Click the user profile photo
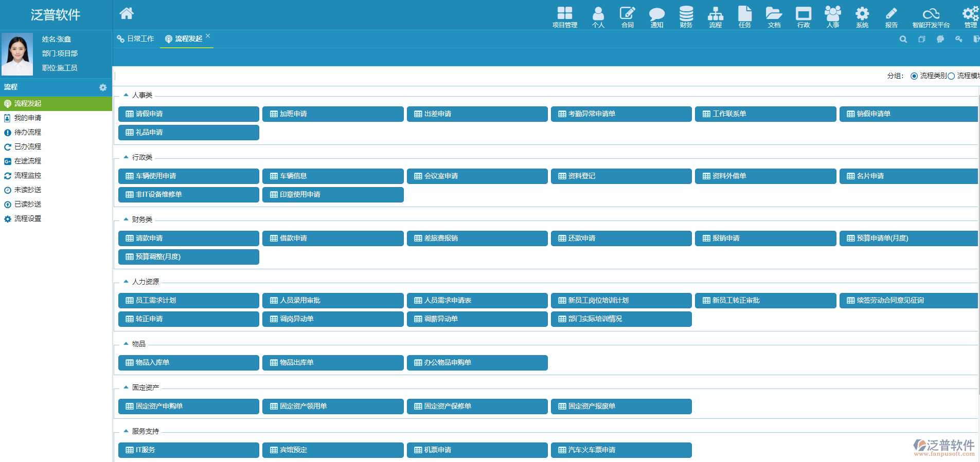The width and height of the screenshot is (980, 462). (17, 54)
